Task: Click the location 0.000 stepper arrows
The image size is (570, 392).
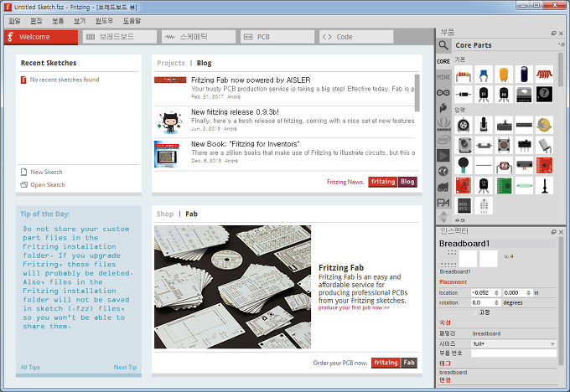Action: pyautogui.click(x=528, y=292)
